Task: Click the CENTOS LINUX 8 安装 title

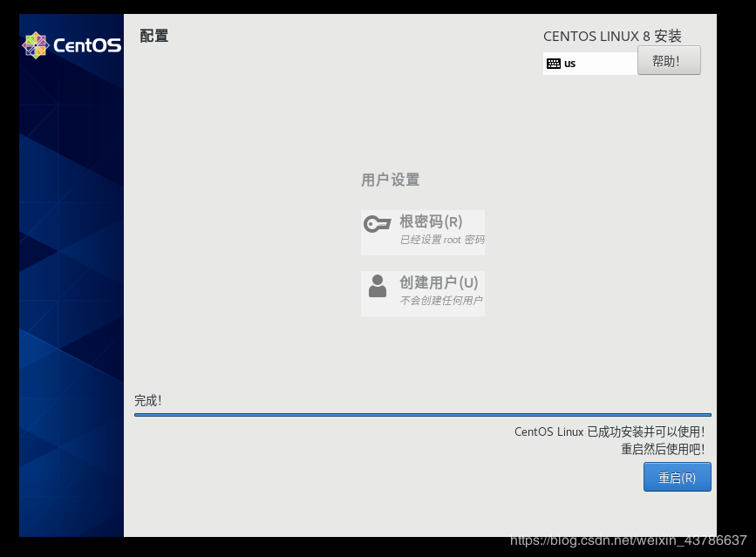Action: pos(613,36)
